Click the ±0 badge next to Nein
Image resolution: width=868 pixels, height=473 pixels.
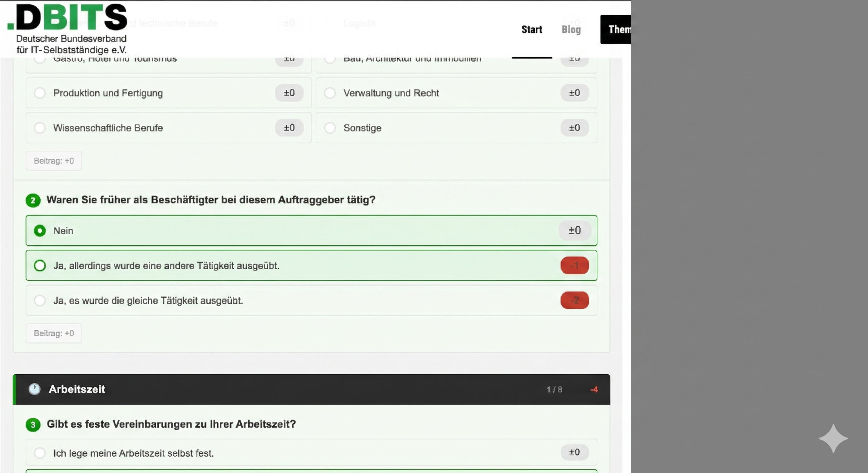pos(574,230)
